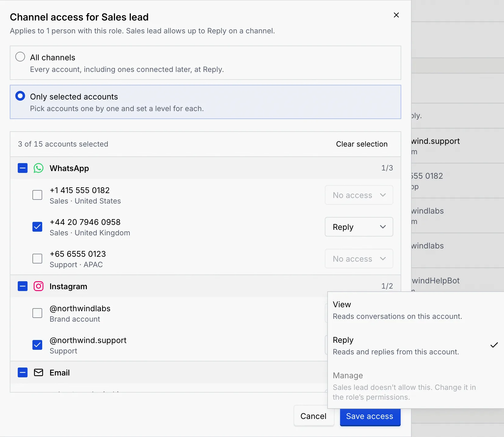Click the Instagram logo icon
This screenshot has width=504, height=437.
pos(39,286)
